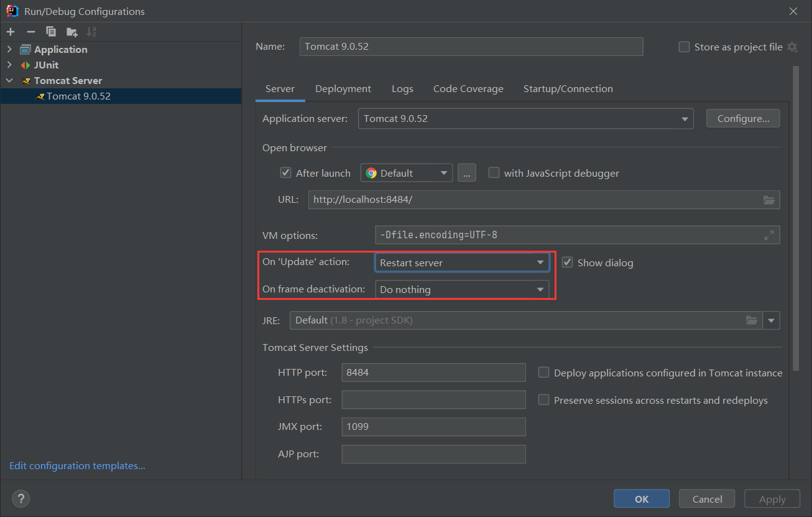Click the JUnit type icon in tree
Screen dimensions: 812x517
pos(25,65)
